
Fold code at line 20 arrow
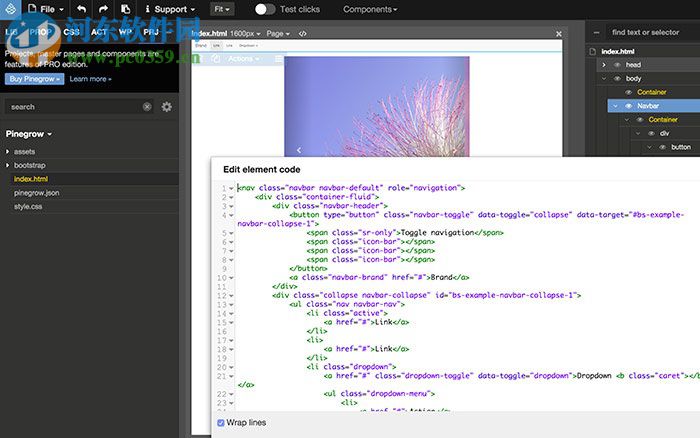231,367
